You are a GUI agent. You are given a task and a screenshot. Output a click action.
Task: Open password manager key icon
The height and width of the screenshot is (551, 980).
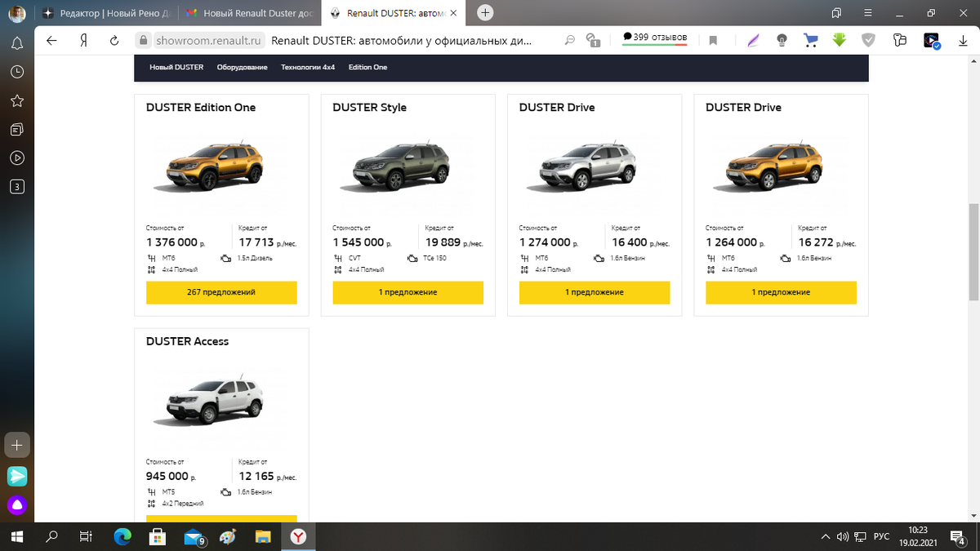point(900,40)
